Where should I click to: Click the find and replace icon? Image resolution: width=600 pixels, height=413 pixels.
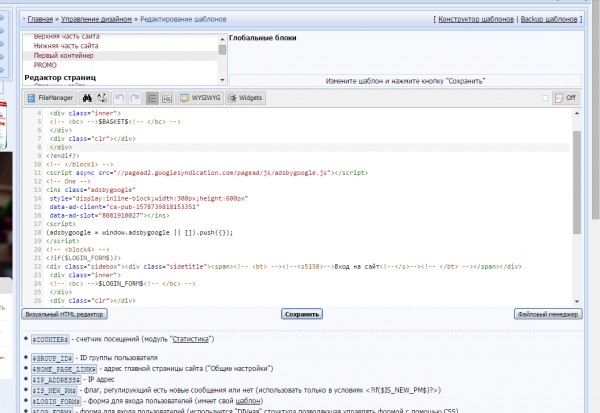[x=102, y=98]
